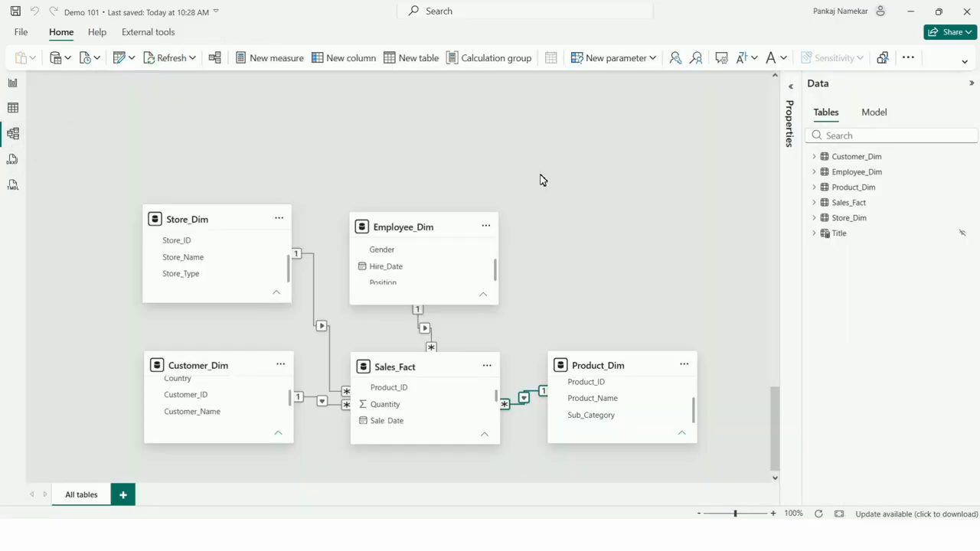Click the filter direction arrow on the Product_Dim relationship
Viewport: 980px width, 551px height.
point(524,398)
